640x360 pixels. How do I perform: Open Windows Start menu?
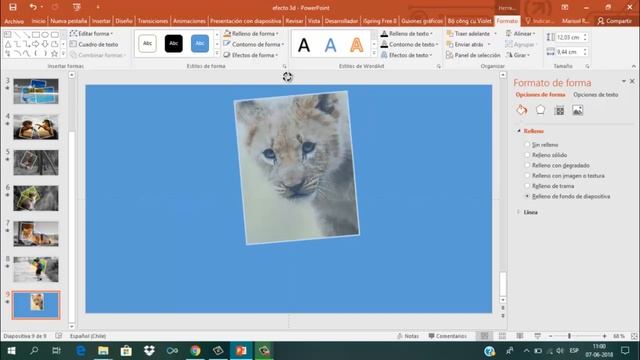tap(11, 351)
